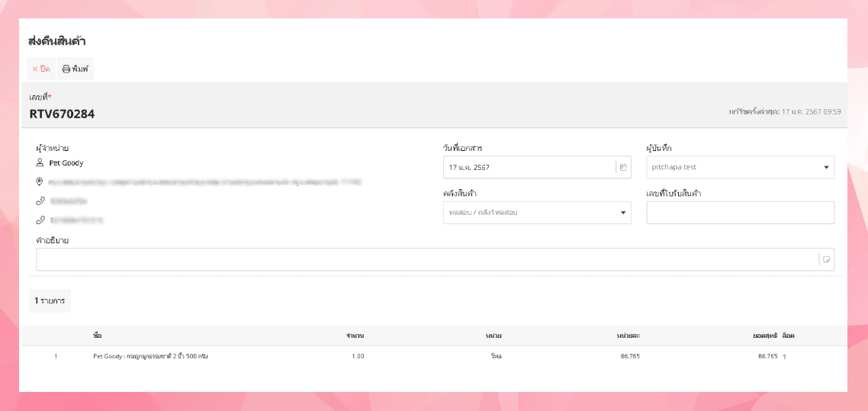Click the second phone icon
The height and width of the screenshot is (411, 868).
pyautogui.click(x=40, y=220)
